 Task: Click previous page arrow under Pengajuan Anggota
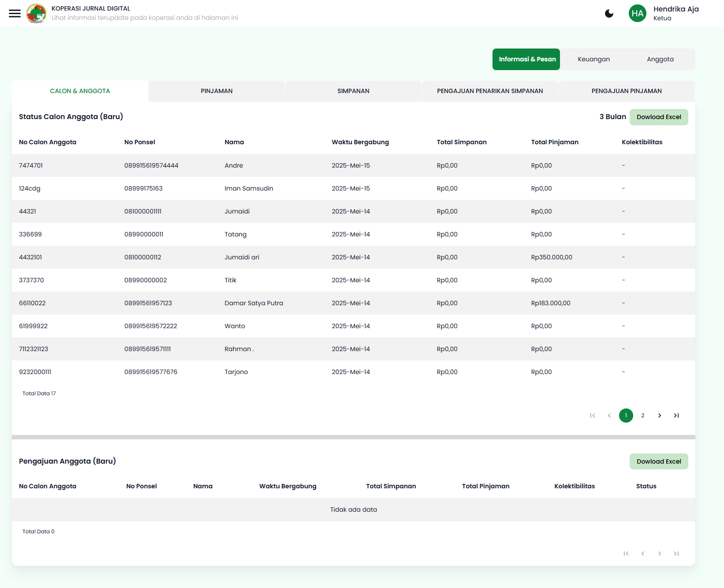click(x=643, y=554)
